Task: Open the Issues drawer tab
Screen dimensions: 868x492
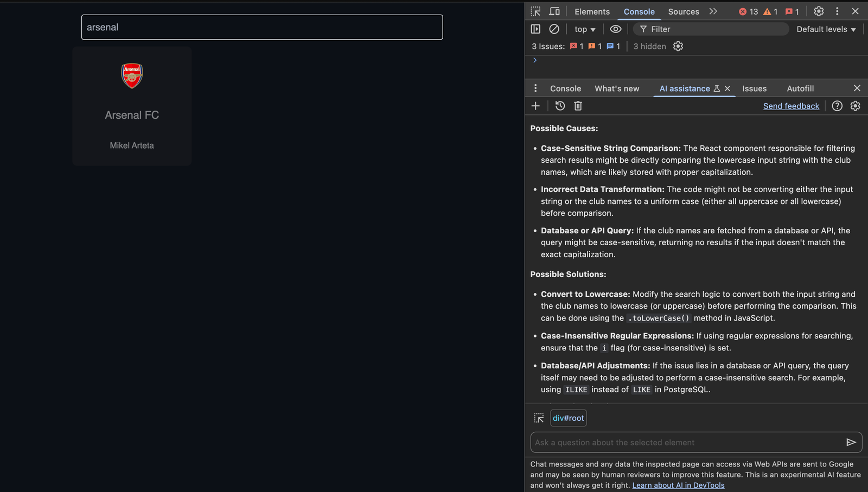Action: 754,88
